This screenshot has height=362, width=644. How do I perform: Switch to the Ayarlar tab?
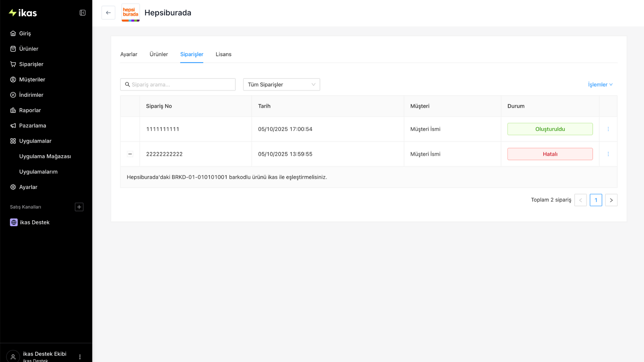129,54
